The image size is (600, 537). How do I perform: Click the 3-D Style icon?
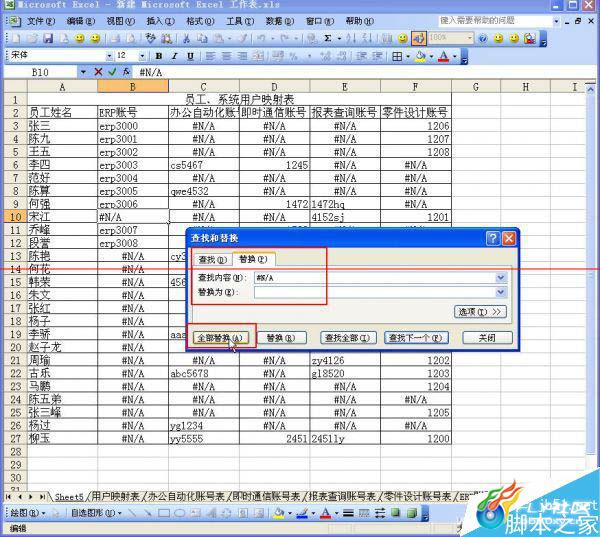point(412,513)
